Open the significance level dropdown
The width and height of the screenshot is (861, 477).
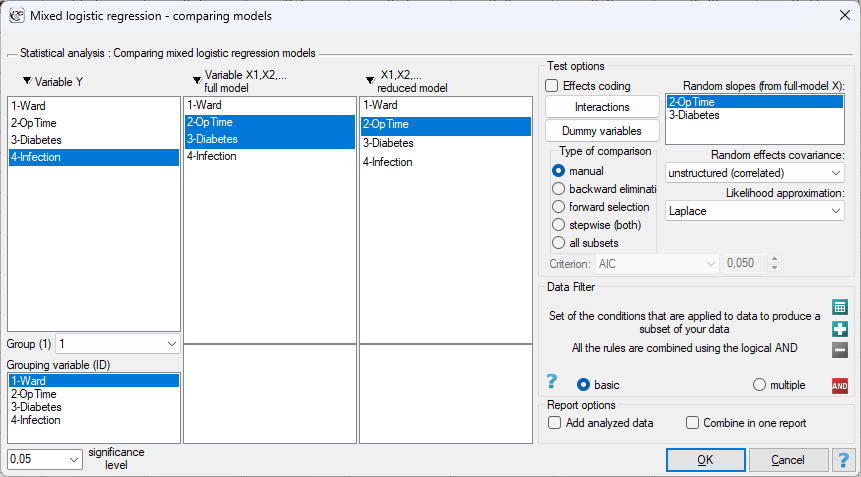point(44,459)
